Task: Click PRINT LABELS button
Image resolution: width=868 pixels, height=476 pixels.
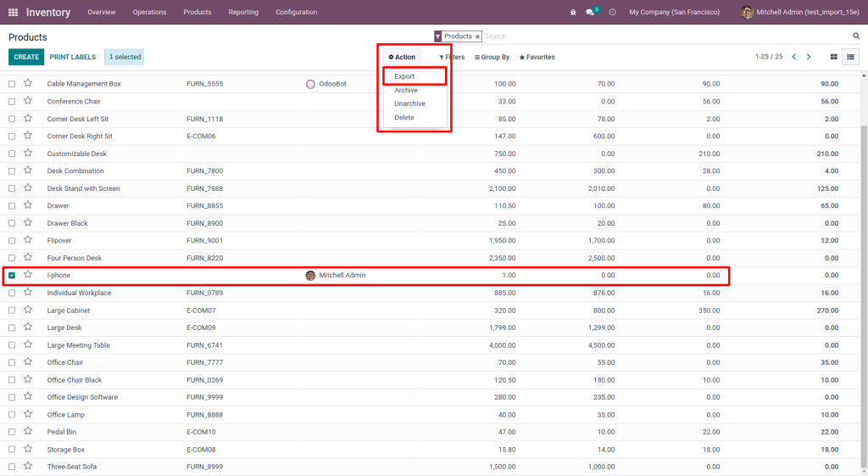Action: 73,57
